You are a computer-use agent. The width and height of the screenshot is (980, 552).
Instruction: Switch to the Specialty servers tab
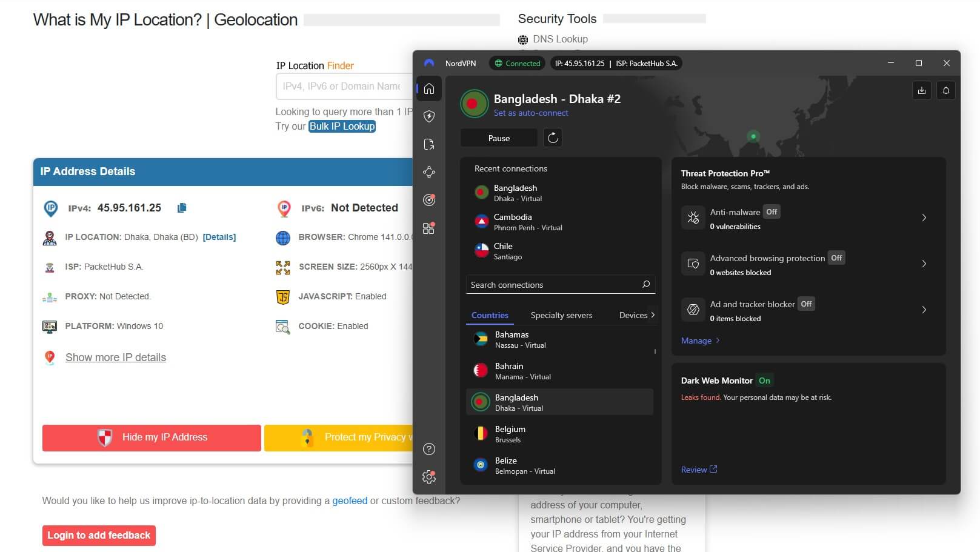(561, 315)
